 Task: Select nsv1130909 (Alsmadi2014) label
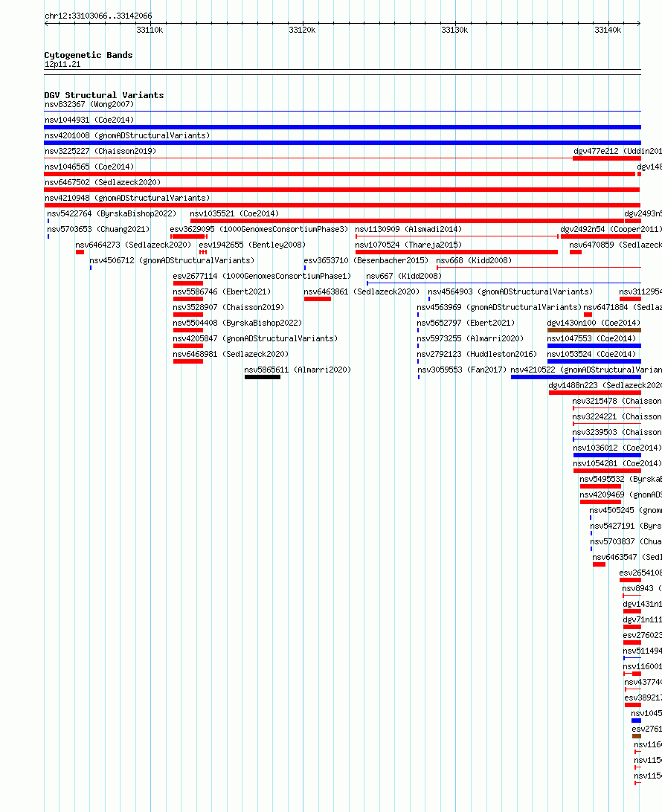pos(408,229)
